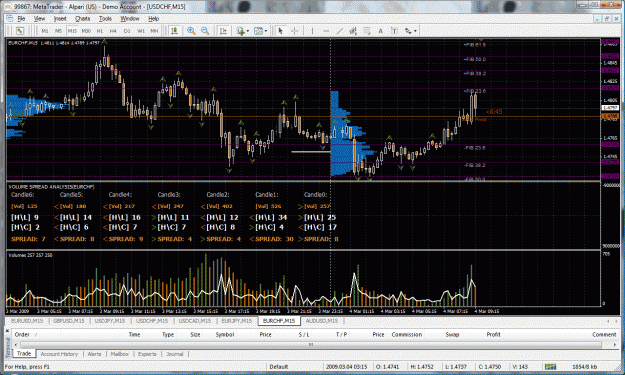Select the crosshair tool
Image resolution: width=625 pixels, height=375 pixels.
click(295, 31)
